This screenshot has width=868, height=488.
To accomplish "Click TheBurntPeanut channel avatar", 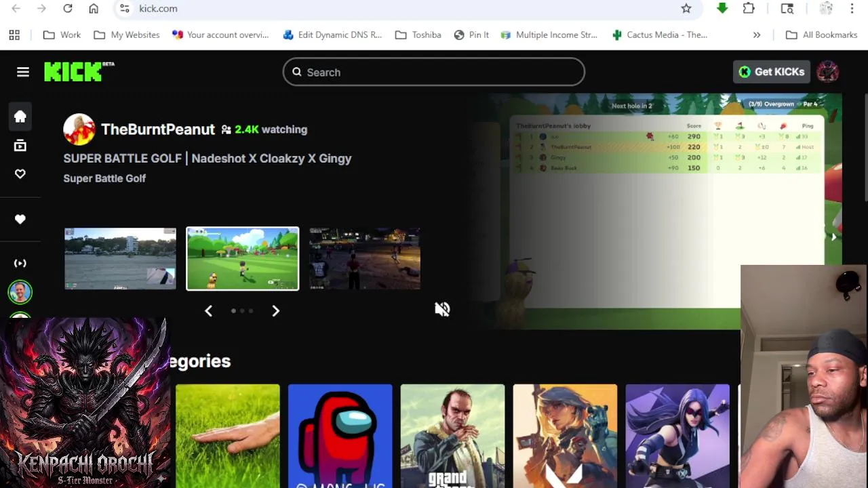I will pos(79,129).
